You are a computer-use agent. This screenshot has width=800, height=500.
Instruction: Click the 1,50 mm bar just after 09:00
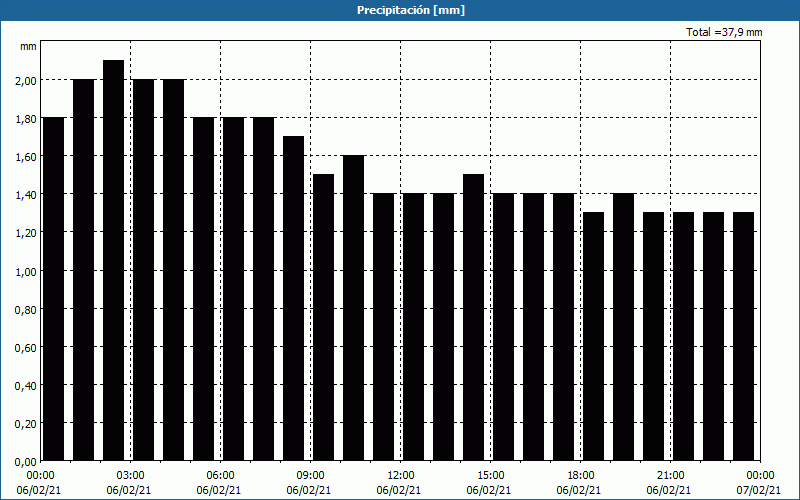[x=323, y=317]
